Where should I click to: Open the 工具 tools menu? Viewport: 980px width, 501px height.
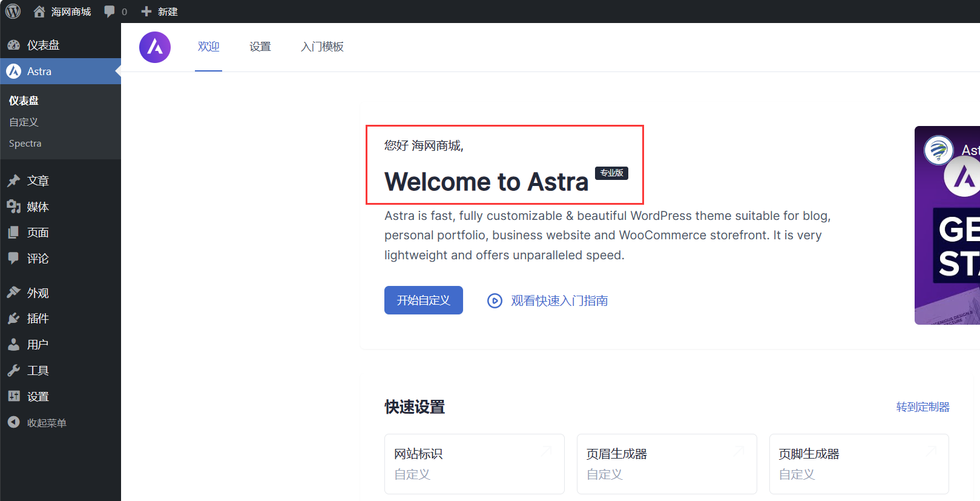(x=61, y=371)
